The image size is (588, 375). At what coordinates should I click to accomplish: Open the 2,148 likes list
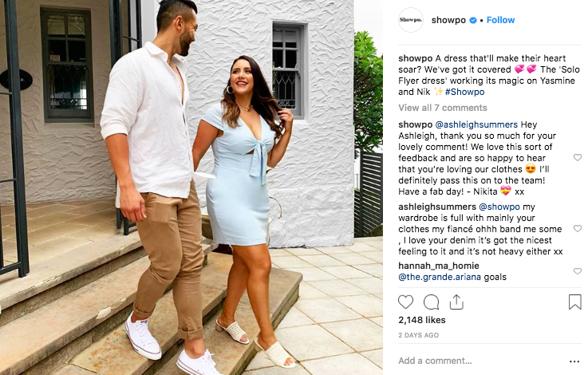(x=422, y=320)
